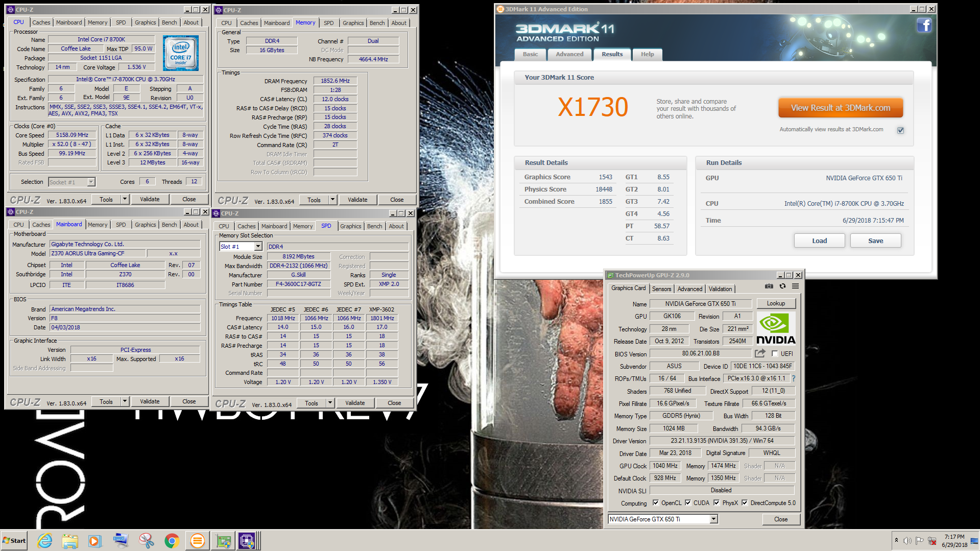Click the Core Speed 5158.09 MHz value
Screen dimensions: 980x551
click(x=72, y=135)
